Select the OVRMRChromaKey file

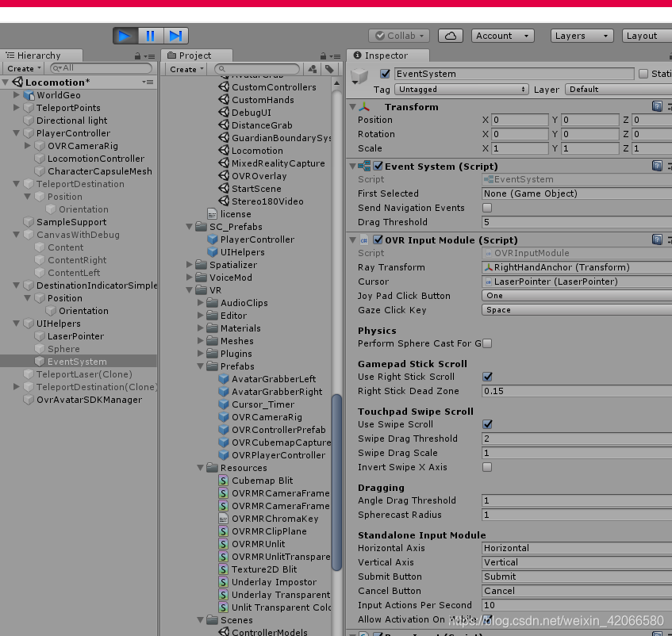click(x=275, y=519)
